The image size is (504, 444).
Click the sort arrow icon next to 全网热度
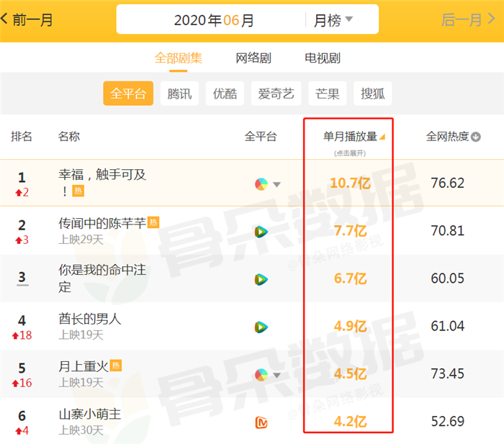(476, 137)
